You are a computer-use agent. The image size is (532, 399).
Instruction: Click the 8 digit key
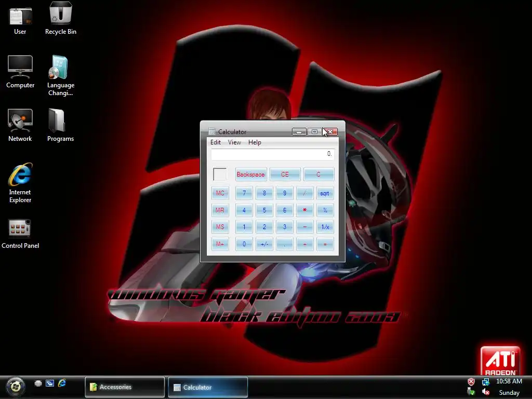pyautogui.click(x=264, y=193)
